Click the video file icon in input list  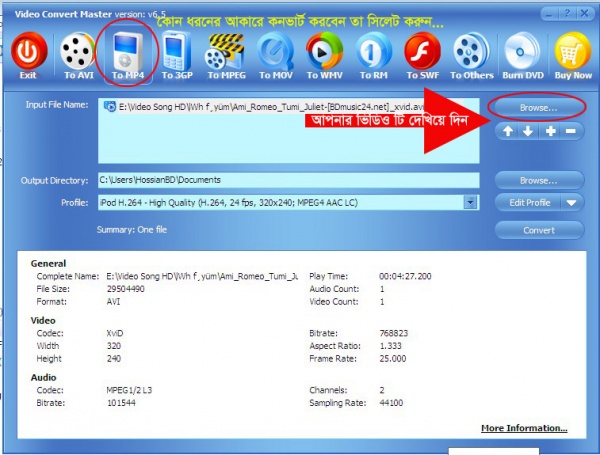click(110, 106)
